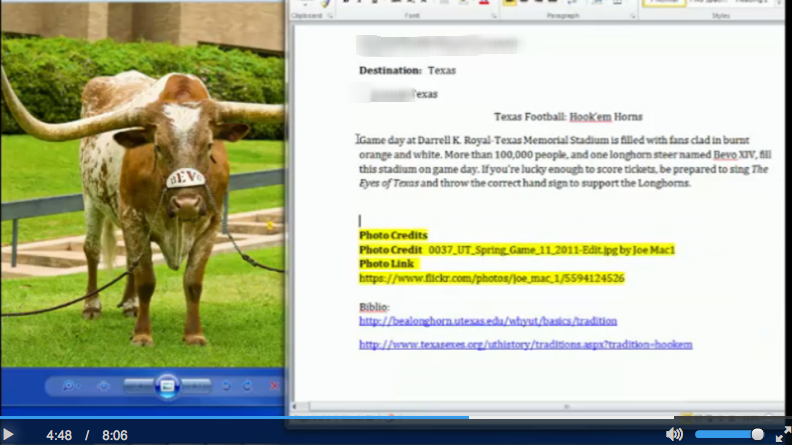
Task: Click the highlighted Align Left button
Action: [509, 3]
